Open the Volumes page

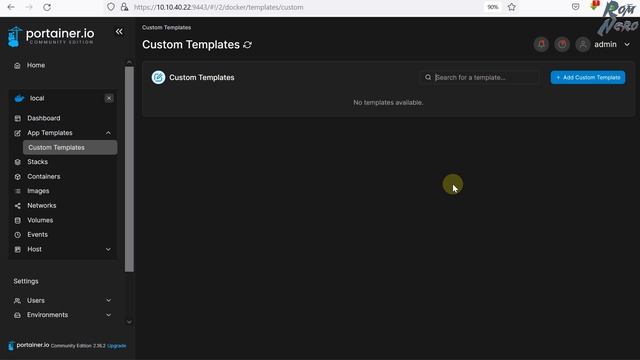(x=40, y=220)
